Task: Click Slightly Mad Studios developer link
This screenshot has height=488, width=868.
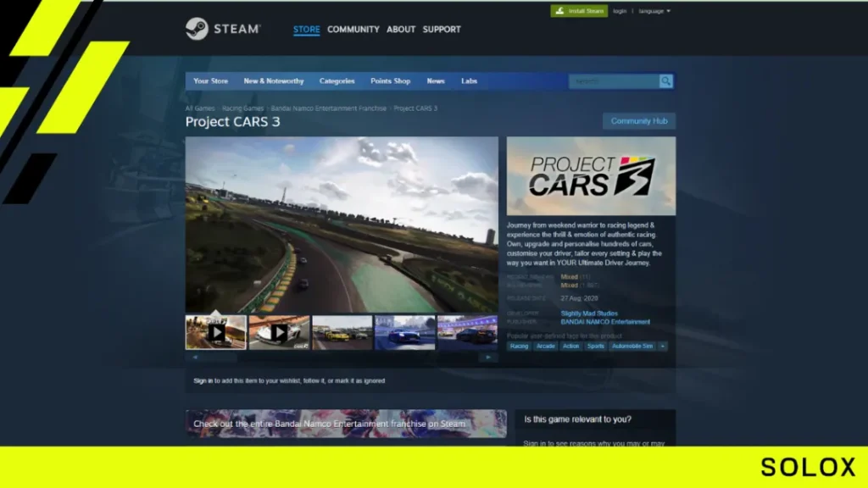Action: (589, 313)
